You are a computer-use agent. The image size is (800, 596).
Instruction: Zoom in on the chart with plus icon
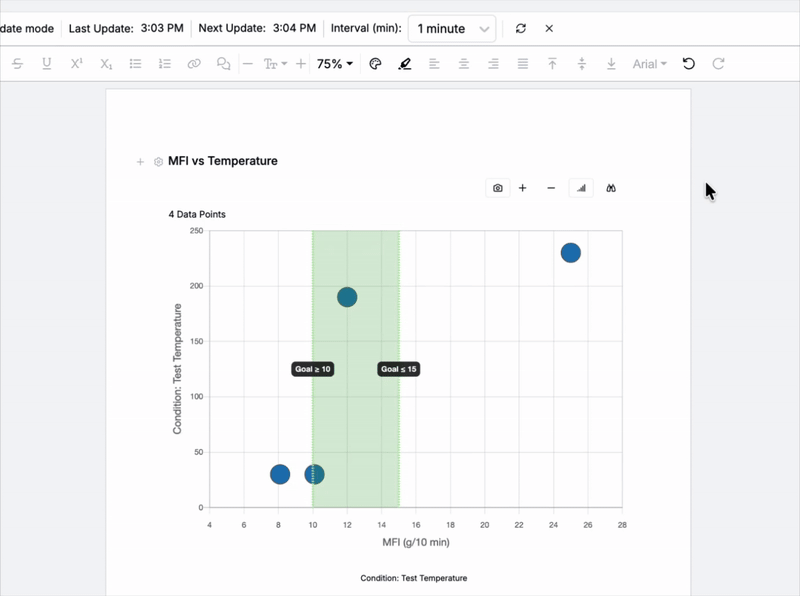pyautogui.click(x=523, y=188)
